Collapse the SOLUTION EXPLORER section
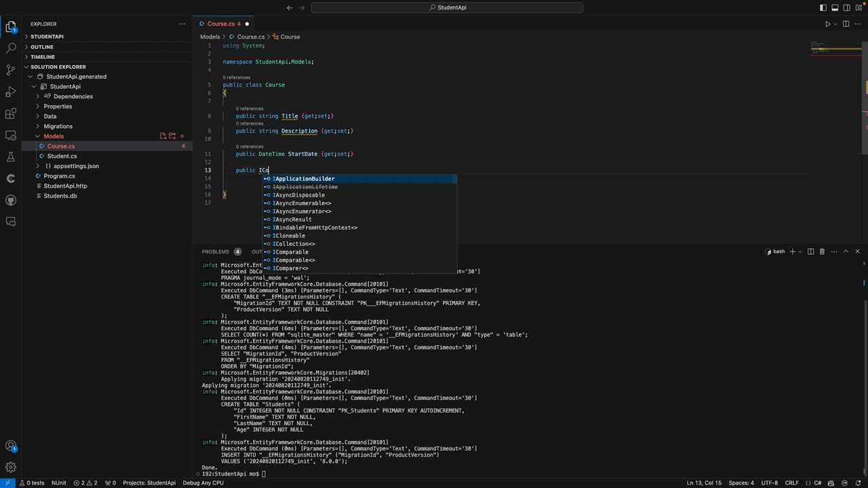The image size is (868, 488). coord(107,66)
